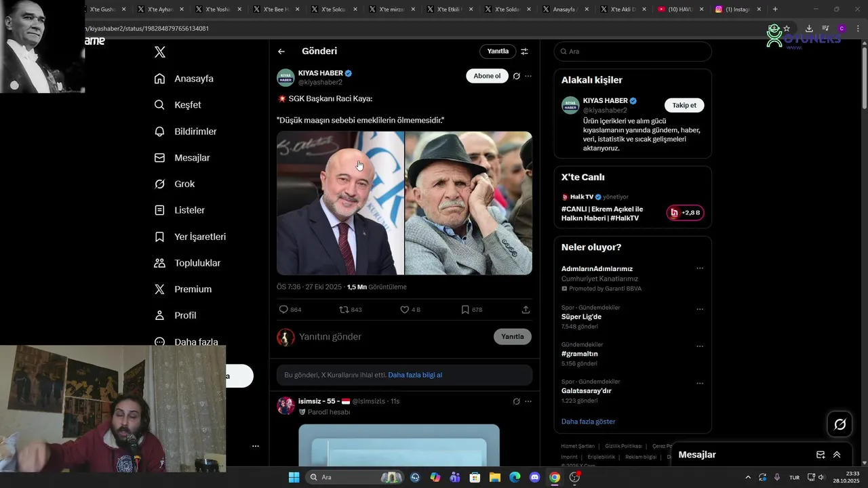Screen dimensions: 868x488
Task: Open Grok from the sidebar
Action: click(174, 184)
